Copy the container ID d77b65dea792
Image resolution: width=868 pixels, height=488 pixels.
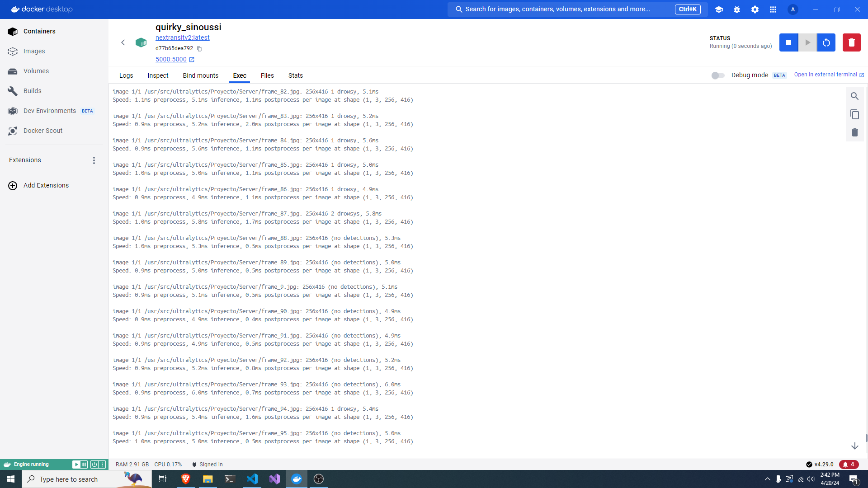pos(199,49)
